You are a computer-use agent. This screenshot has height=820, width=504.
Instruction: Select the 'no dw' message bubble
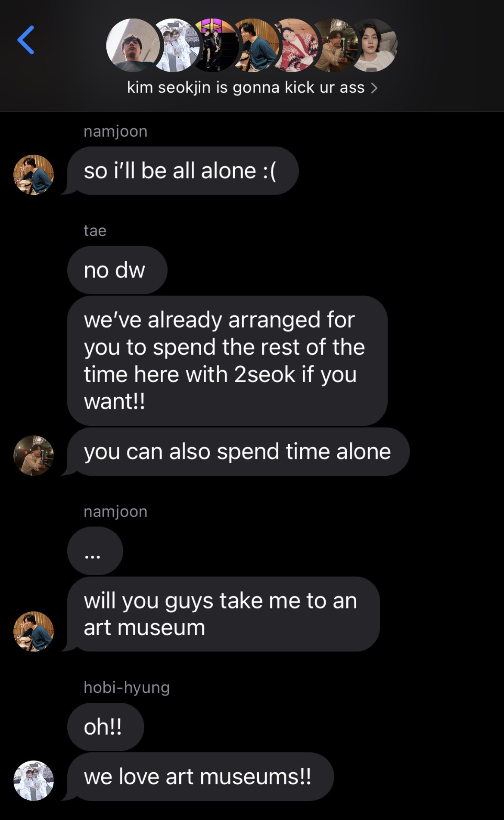pyautogui.click(x=117, y=270)
